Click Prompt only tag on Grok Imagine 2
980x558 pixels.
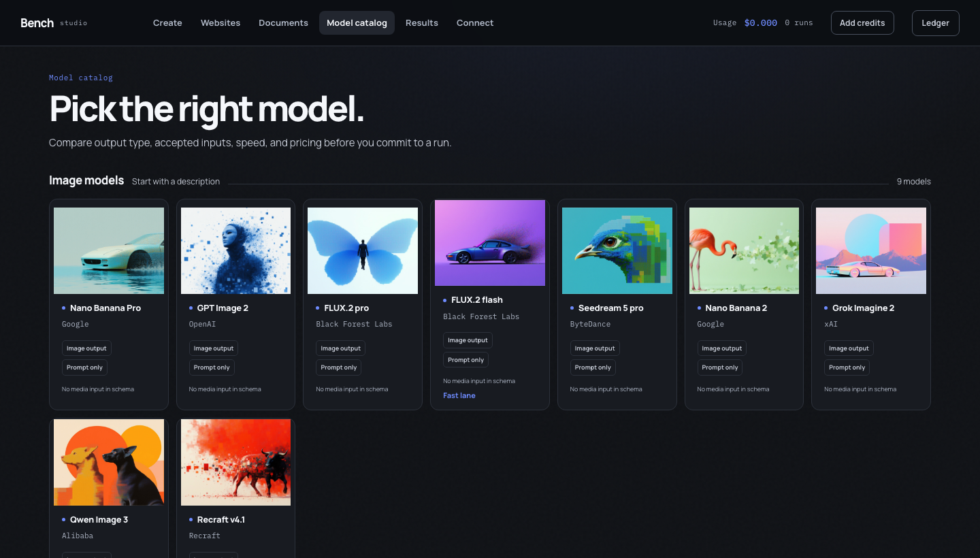click(847, 367)
